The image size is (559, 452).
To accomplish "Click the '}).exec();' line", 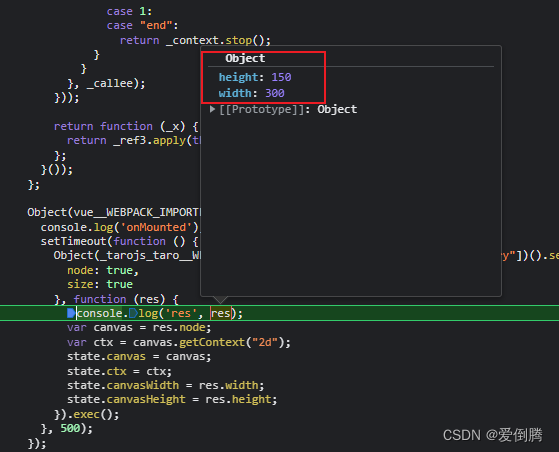I will click(87, 414).
